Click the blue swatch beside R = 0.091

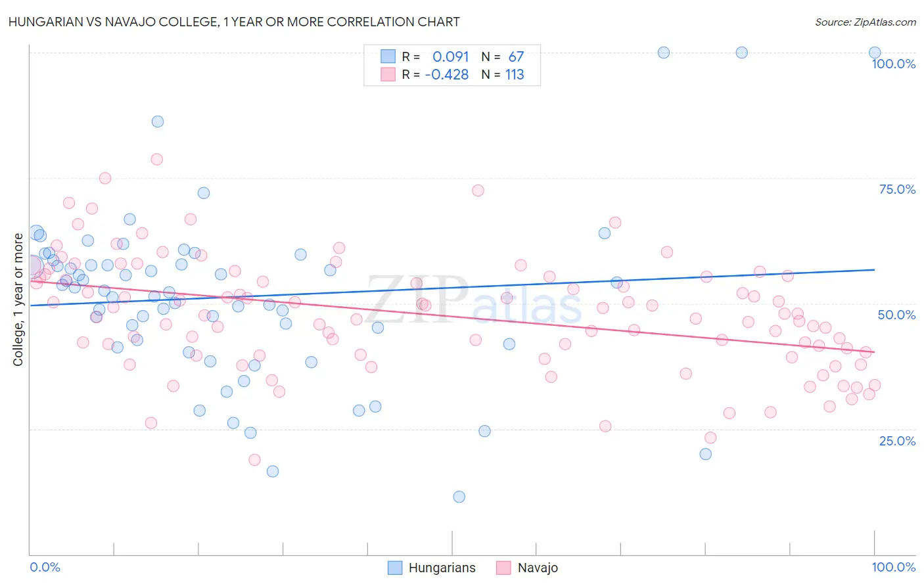(388, 56)
